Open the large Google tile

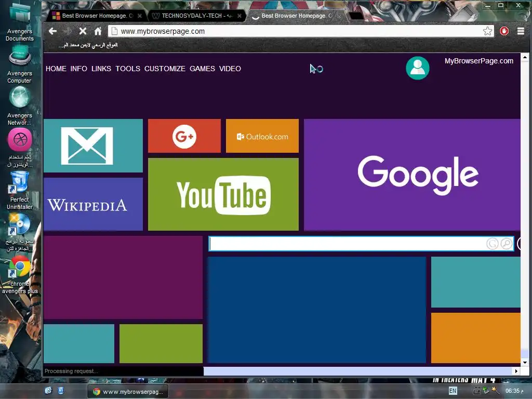[412, 175]
